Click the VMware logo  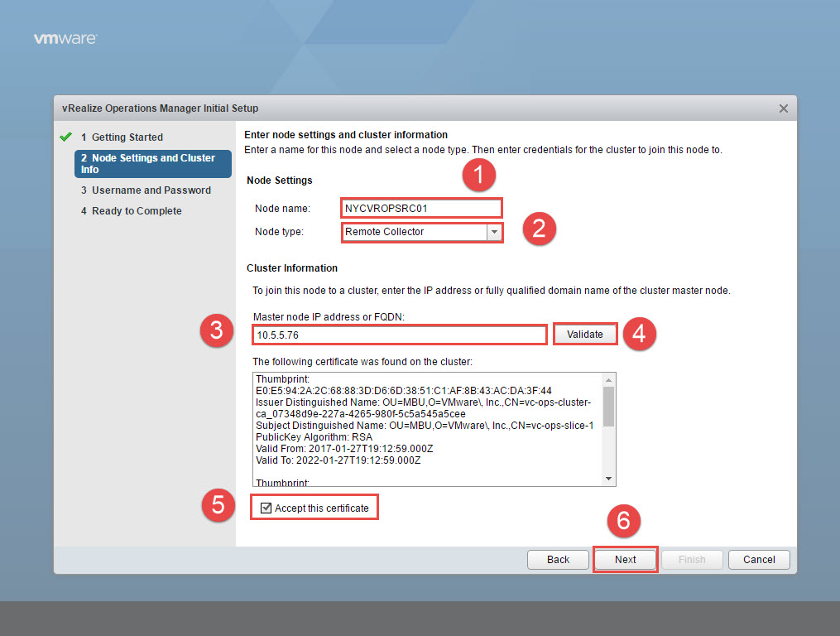pos(65,39)
